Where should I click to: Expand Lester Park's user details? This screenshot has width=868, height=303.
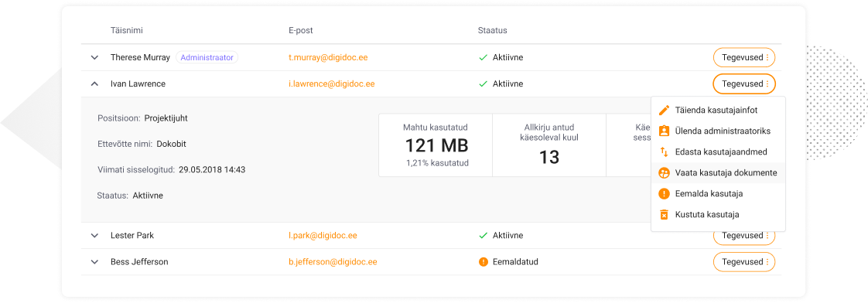click(x=94, y=236)
